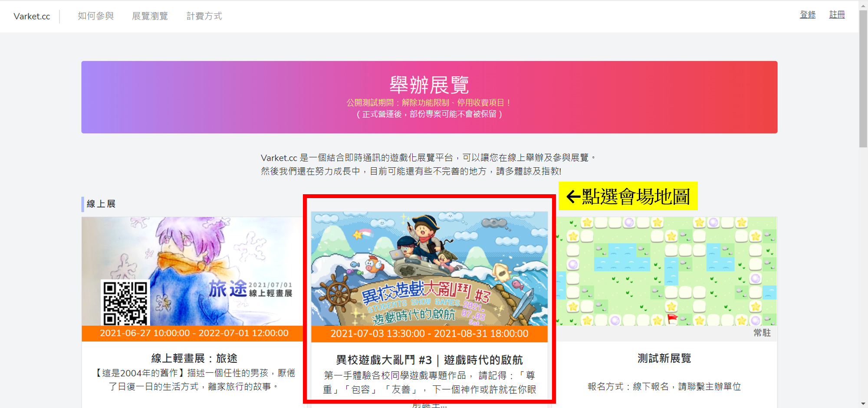
Task: Open the 異校遊戲大亂鬥 #3 poster image
Action: pyautogui.click(x=429, y=269)
